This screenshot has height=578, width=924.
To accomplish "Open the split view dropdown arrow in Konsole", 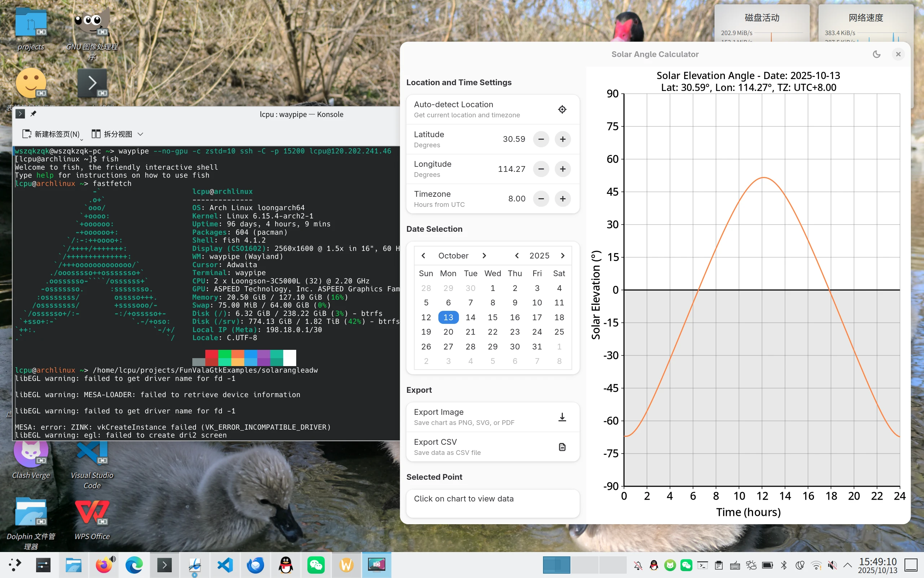I will click(x=140, y=134).
